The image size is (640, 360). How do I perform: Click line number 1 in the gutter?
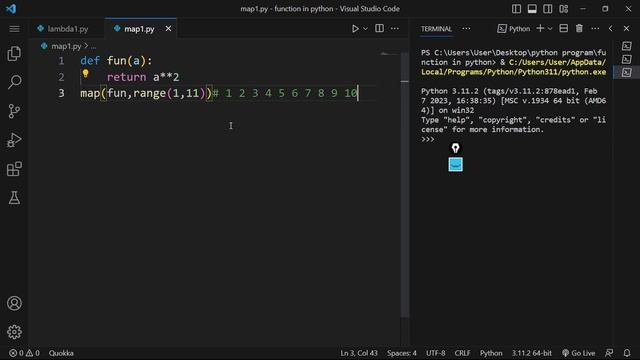coord(61,61)
